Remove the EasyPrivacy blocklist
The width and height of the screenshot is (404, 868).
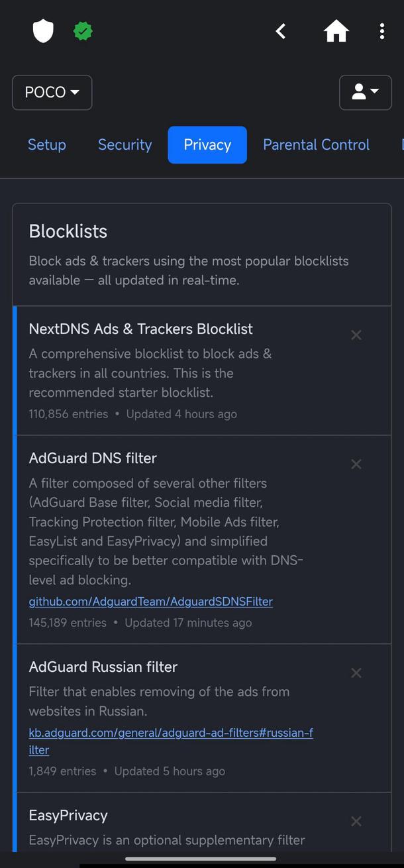pyautogui.click(x=356, y=821)
